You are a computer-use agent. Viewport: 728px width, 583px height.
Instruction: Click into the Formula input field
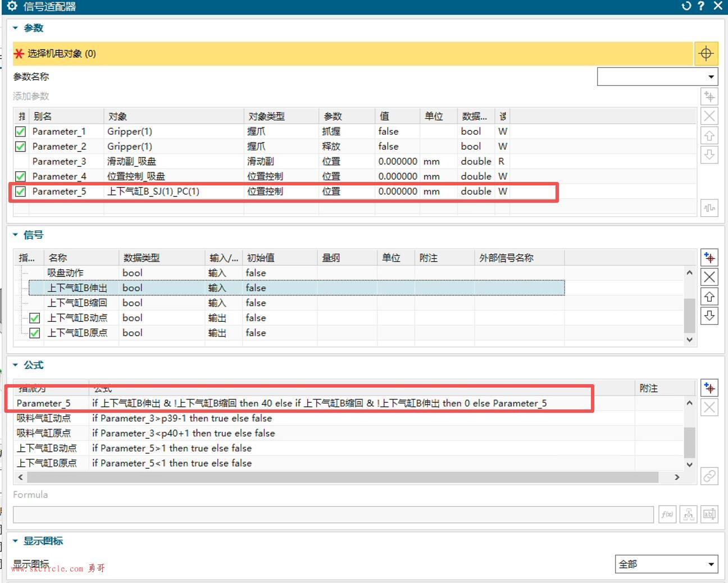point(334,514)
